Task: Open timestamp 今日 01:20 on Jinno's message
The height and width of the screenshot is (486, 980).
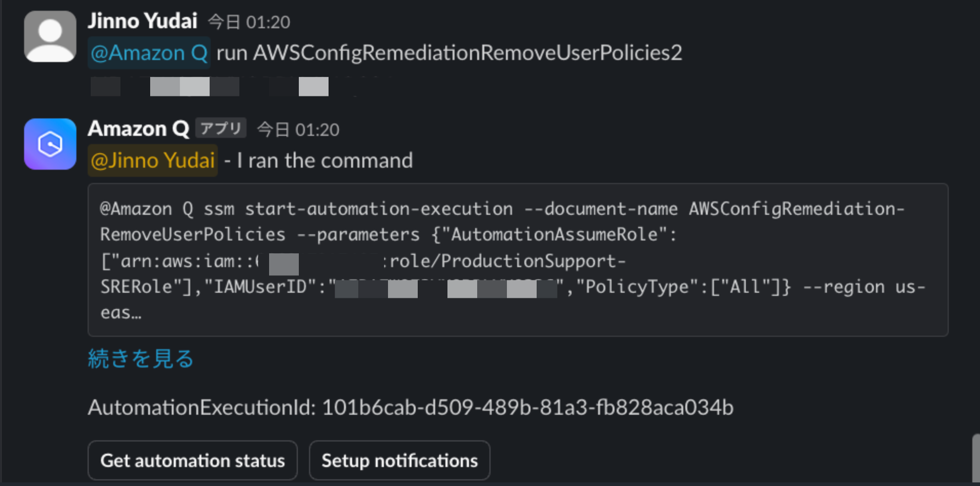Action: pyautogui.click(x=249, y=22)
